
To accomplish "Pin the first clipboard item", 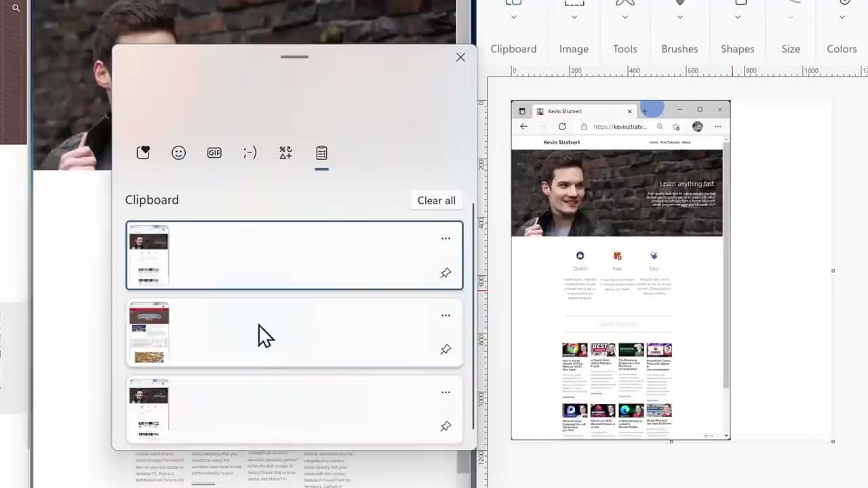I will click(446, 273).
